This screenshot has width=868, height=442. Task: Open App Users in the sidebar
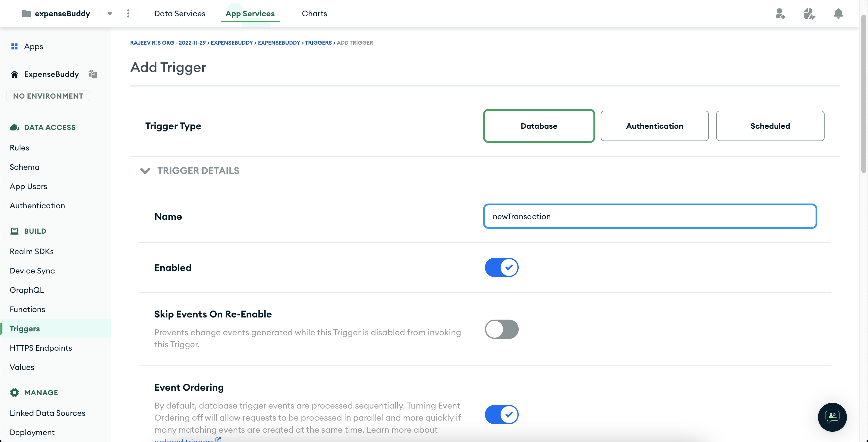click(28, 186)
